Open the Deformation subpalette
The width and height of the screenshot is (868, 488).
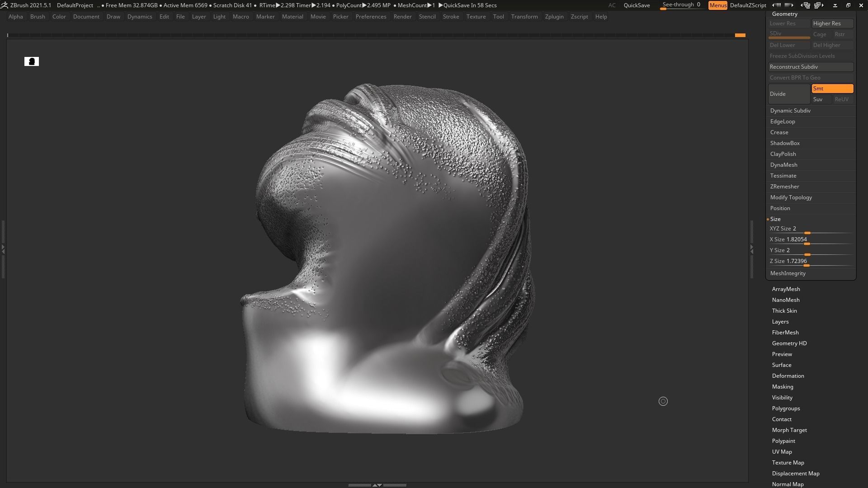pos(788,376)
